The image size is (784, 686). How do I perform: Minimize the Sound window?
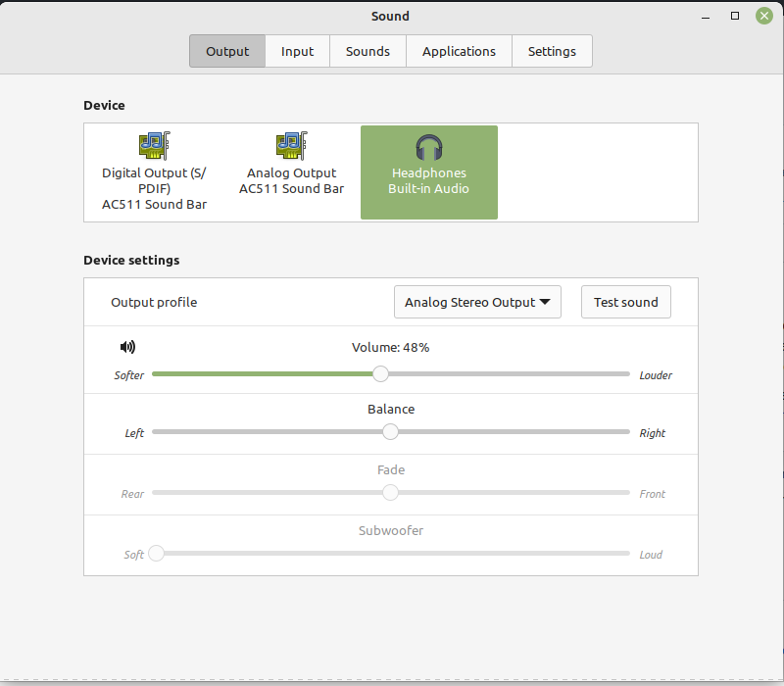point(704,16)
